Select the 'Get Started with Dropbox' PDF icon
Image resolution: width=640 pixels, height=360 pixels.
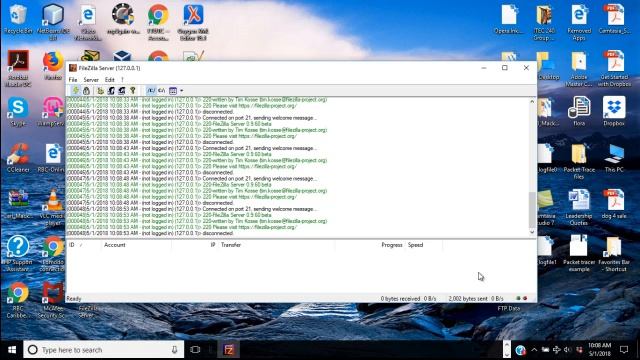tap(614, 69)
